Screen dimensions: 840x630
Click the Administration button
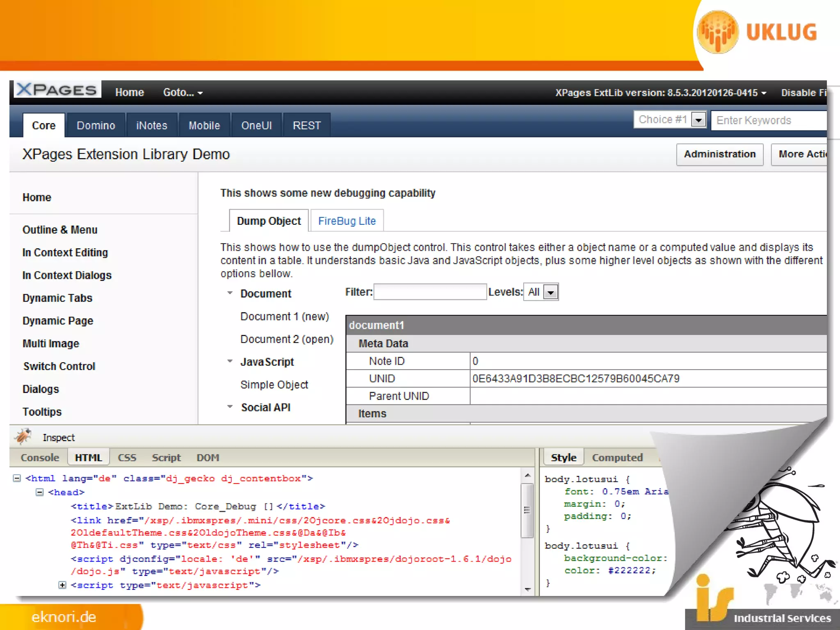pyautogui.click(x=719, y=154)
